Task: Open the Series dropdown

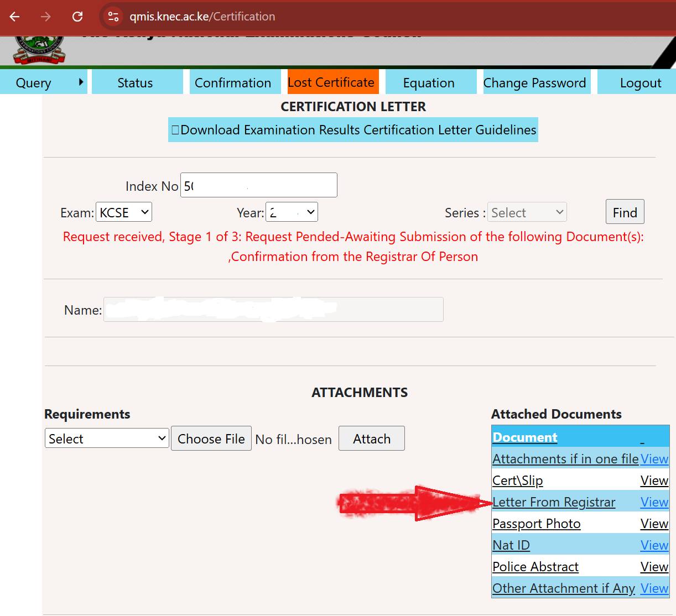Action: pyautogui.click(x=527, y=212)
